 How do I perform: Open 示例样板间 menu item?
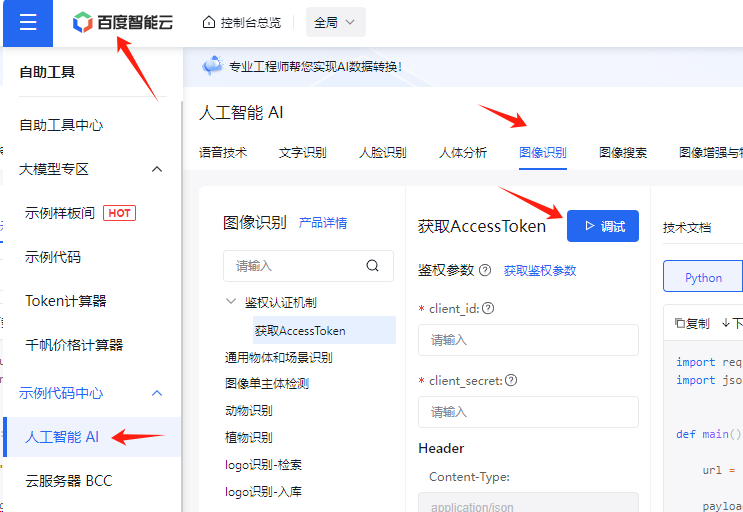click(60, 213)
